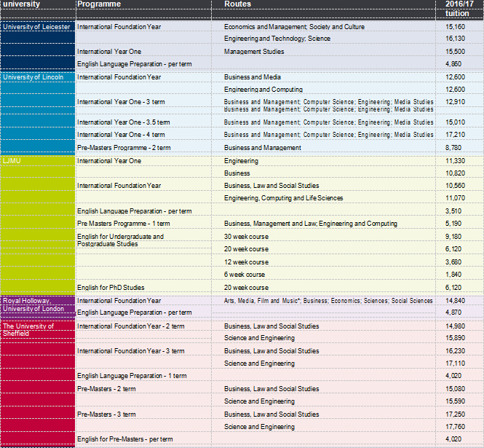Select the 'Routes' column header
The image size is (484, 448).
[x=237, y=4]
